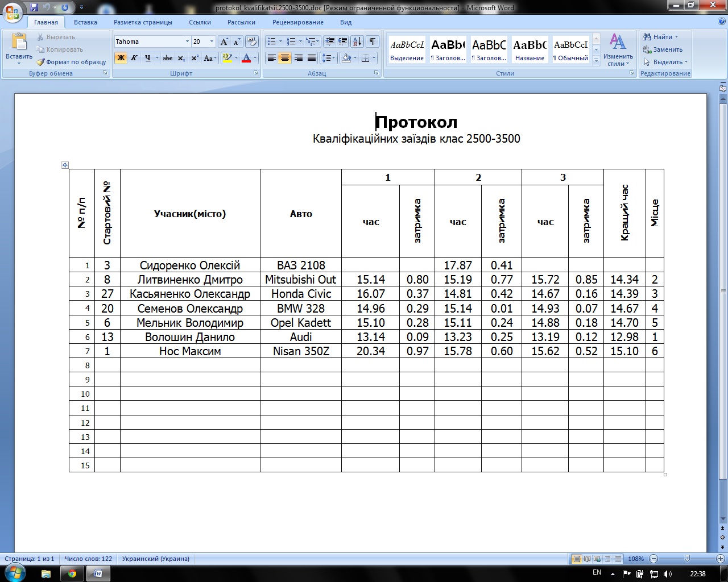Toggle italic К formatting

(134, 58)
